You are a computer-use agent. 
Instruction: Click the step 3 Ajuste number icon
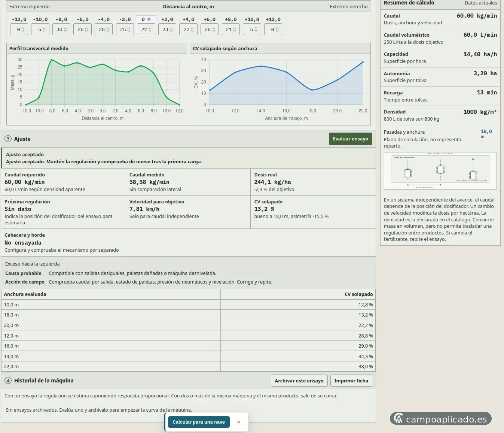pyautogui.click(x=8, y=139)
